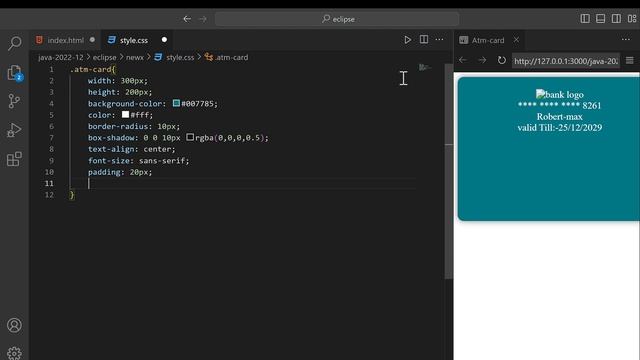The width and height of the screenshot is (640, 360).
Task: Click the editor minimap
Action: [x=425, y=67]
